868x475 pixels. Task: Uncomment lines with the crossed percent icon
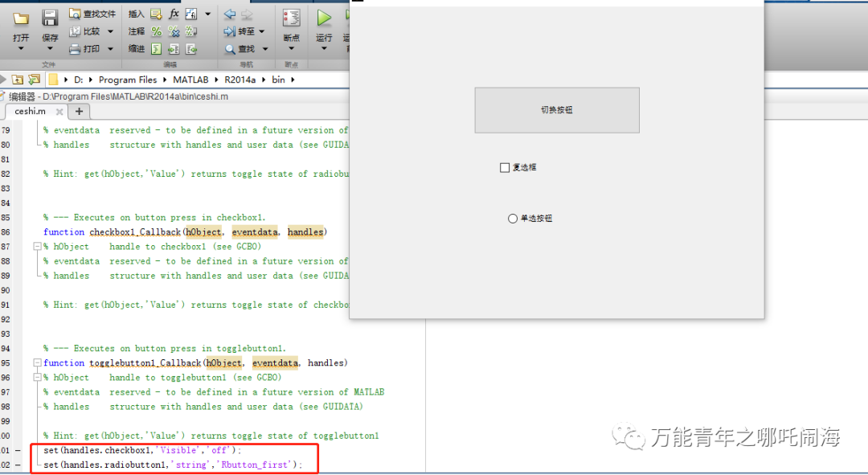coord(174,31)
